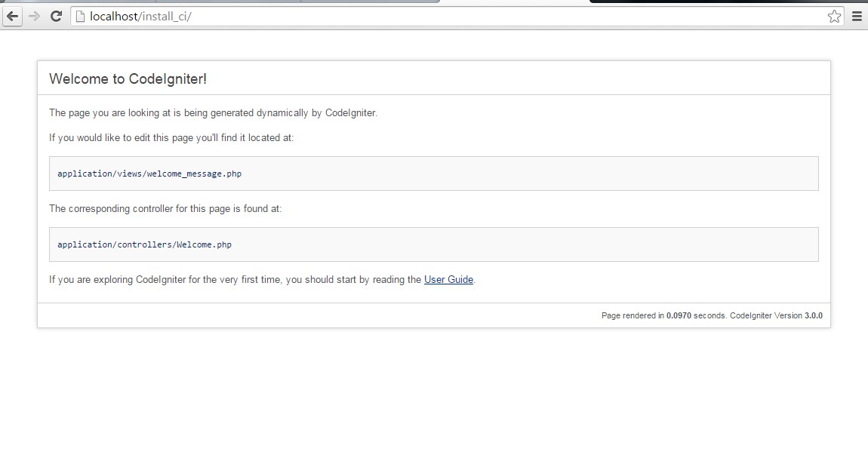Image resolution: width=868 pixels, height=461 pixels.
Task: Open the Chrome hamburger menu
Action: coord(857,16)
